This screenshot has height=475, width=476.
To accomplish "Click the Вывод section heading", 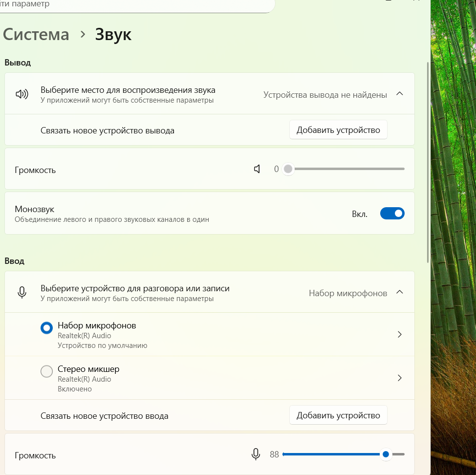I will 18,63.
